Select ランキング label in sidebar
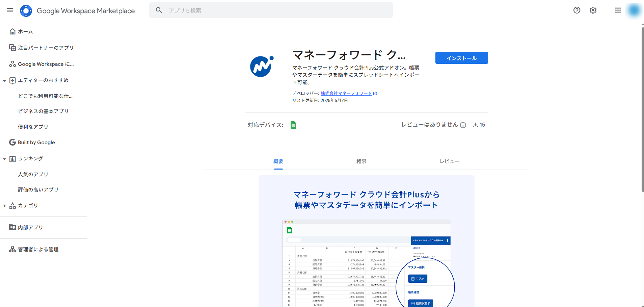Viewport: 644px width, 307px height. point(30,158)
